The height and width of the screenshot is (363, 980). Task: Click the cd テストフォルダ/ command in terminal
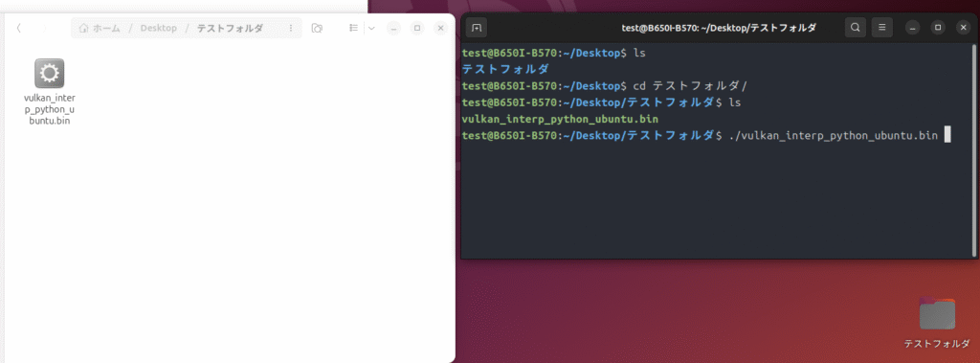[x=691, y=86]
